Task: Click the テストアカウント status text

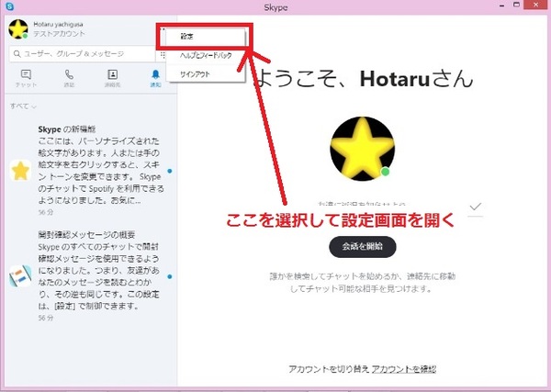Action: [59, 34]
